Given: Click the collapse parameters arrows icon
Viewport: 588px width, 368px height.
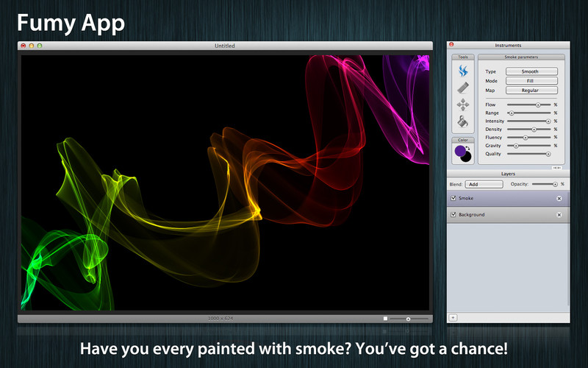Looking at the screenshot, I should pos(557,168).
